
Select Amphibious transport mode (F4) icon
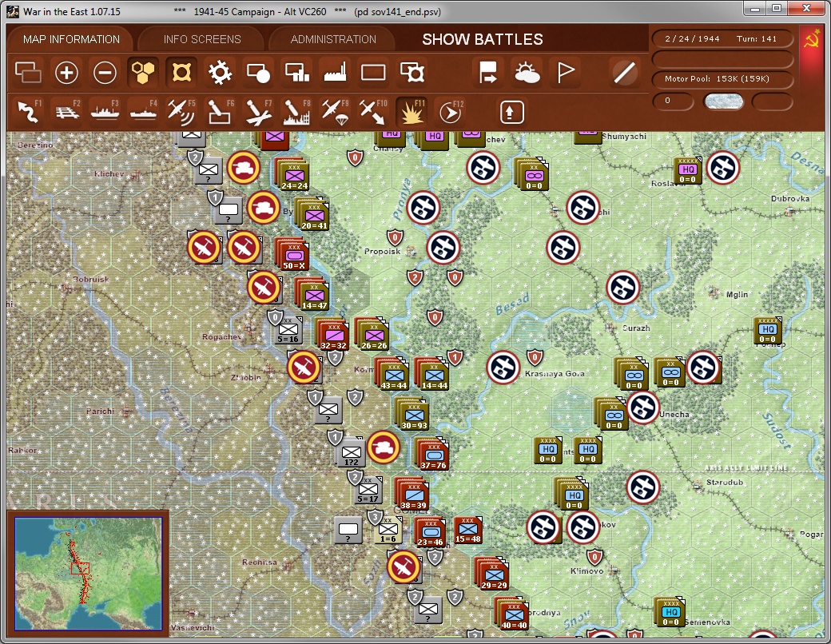coord(143,112)
